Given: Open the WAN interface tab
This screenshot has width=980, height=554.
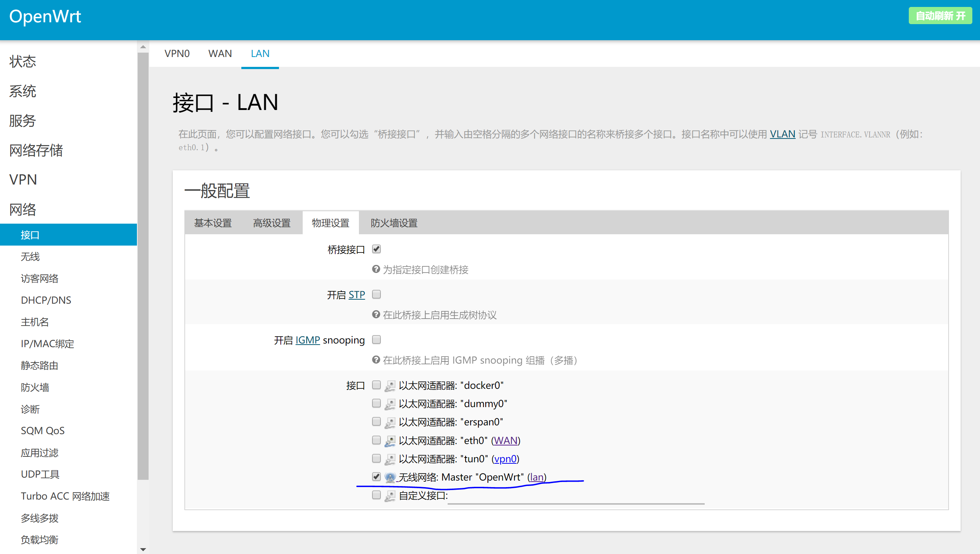Looking at the screenshot, I should (220, 54).
